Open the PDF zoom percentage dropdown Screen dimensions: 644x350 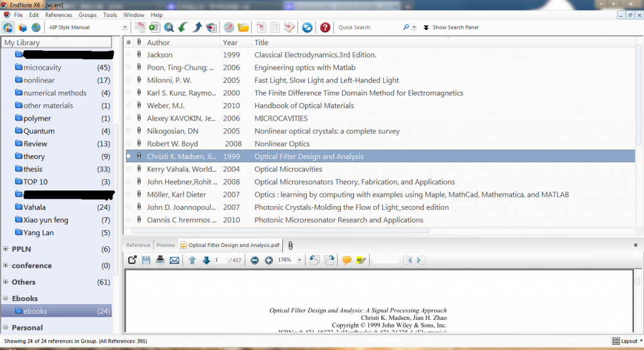click(299, 260)
